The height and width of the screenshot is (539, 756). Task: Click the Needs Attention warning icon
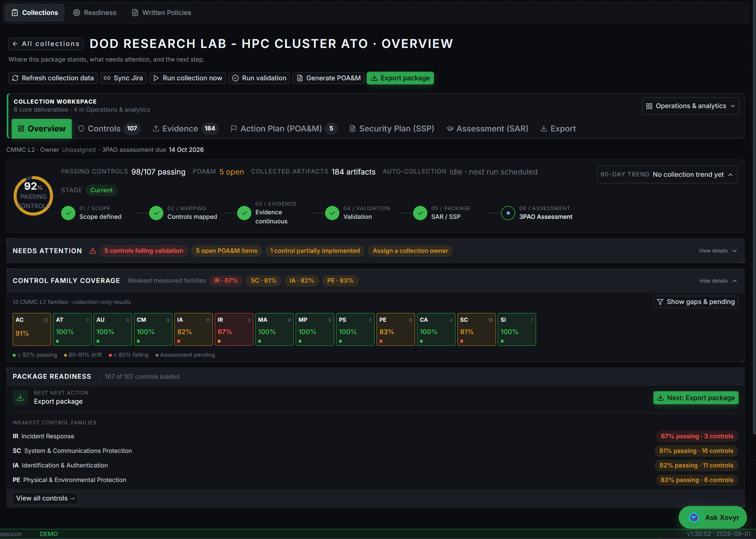pos(93,251)
